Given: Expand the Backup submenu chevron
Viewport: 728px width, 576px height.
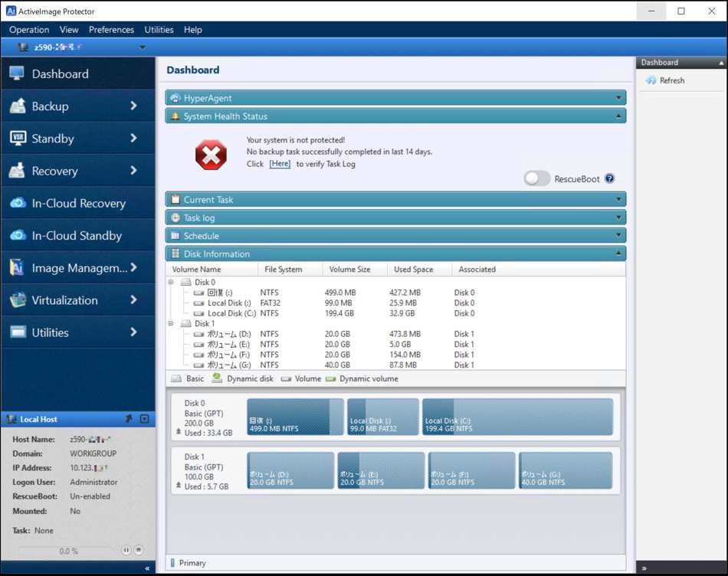Looking at the screenshot, I should click(x=133, y=106).
